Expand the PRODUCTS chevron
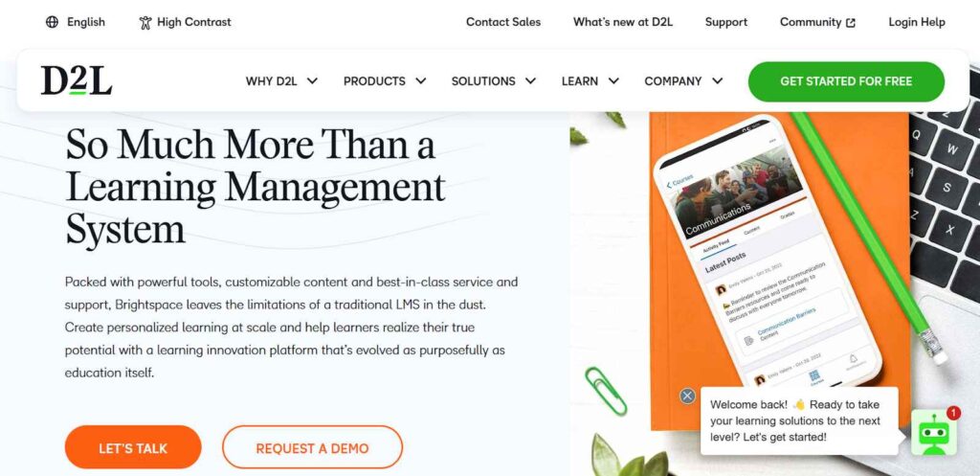The width and height of the screenshot is (980, 476). [421, 80]
